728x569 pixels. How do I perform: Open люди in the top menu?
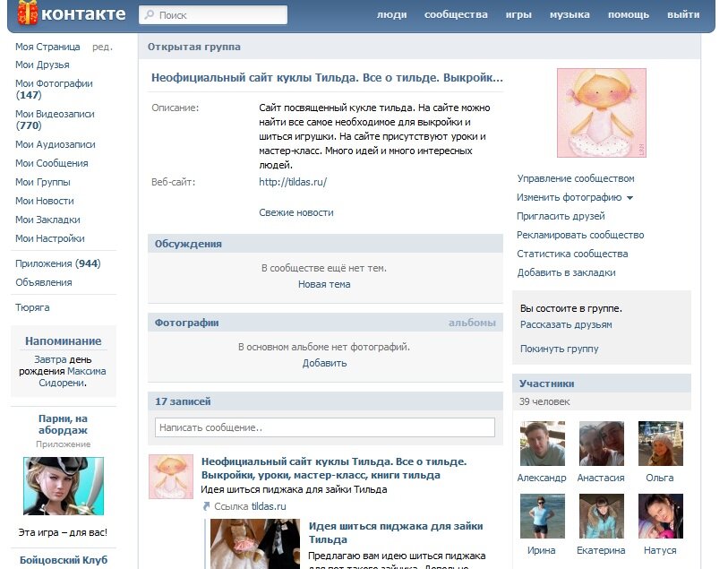392,14
